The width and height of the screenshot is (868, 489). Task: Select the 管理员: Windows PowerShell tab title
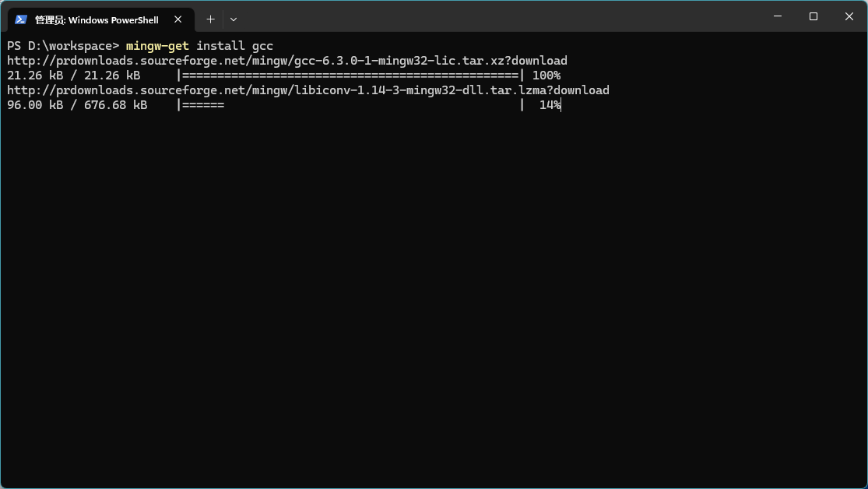point(97,20)
